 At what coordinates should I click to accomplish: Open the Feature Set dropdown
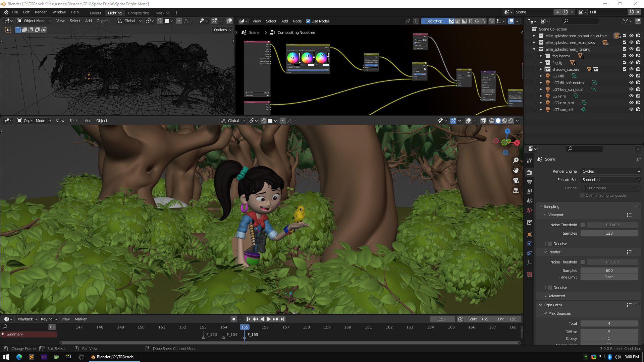[611, 180]
